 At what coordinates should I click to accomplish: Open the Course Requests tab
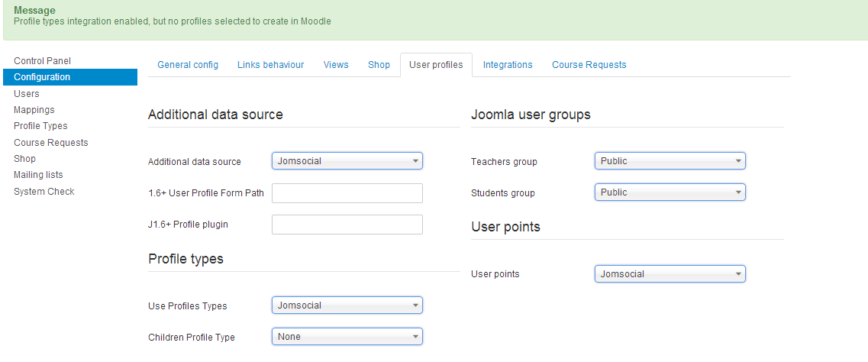(589, 65)
